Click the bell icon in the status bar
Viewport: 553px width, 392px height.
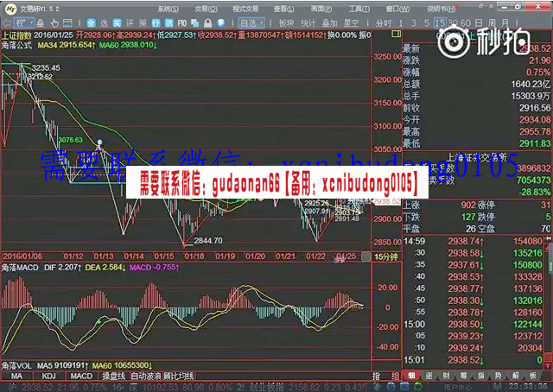[377, 387]
